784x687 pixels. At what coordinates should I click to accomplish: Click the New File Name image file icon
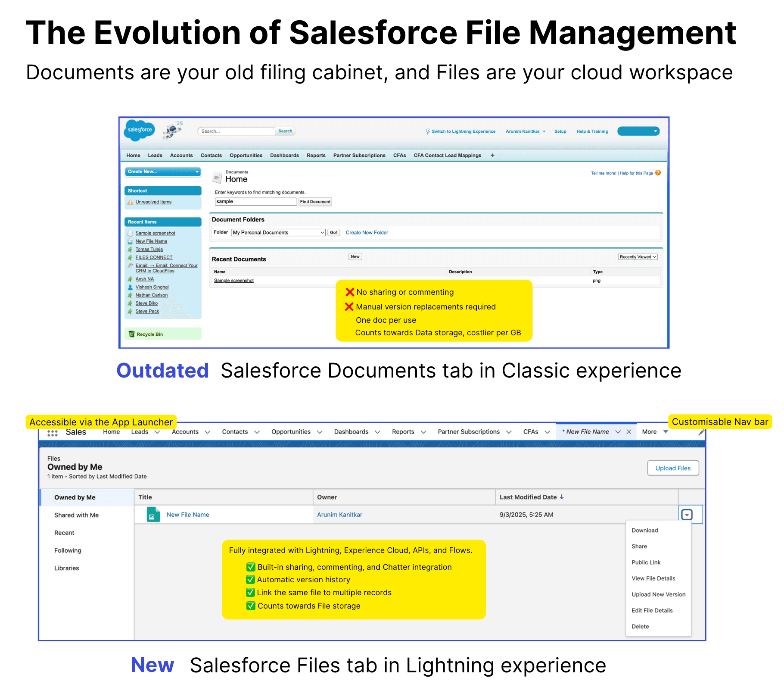[x=153, y=515]
